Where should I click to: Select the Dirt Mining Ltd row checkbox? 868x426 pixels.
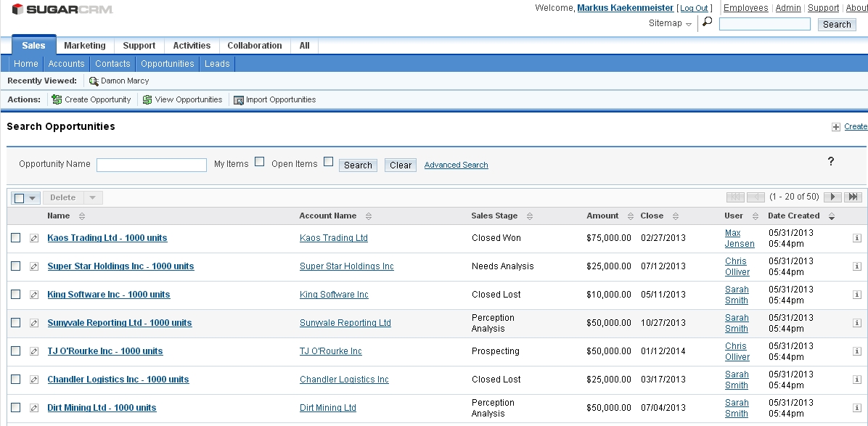coord(15,407)
